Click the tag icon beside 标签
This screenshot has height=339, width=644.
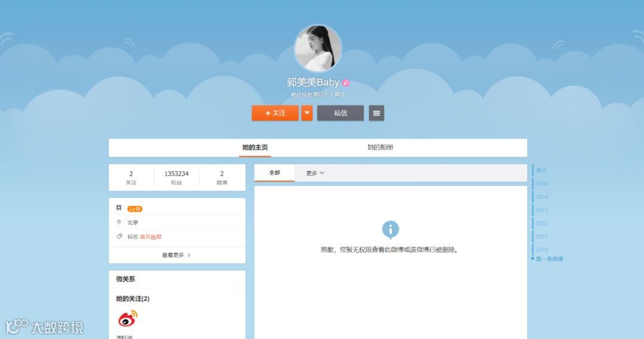click(119, 237)
